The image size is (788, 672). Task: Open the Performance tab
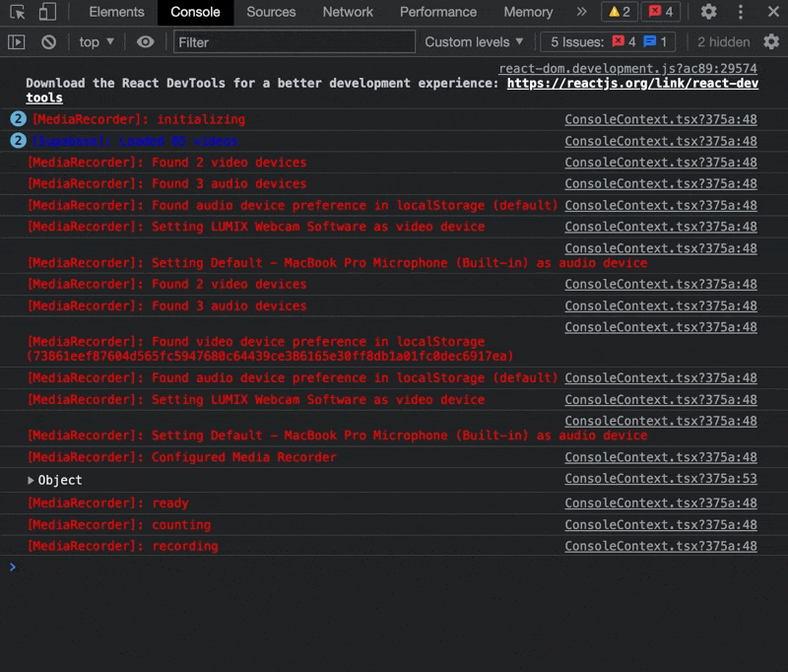438,12
